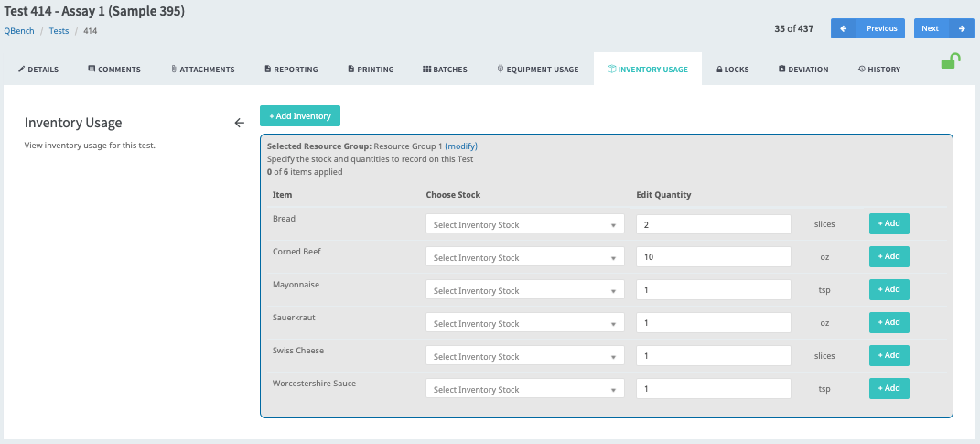Screen dimensions: 980x444
Task: Click the Mayonnaise quantity input field
Action: pyautogui.click(x=713, y=290)
